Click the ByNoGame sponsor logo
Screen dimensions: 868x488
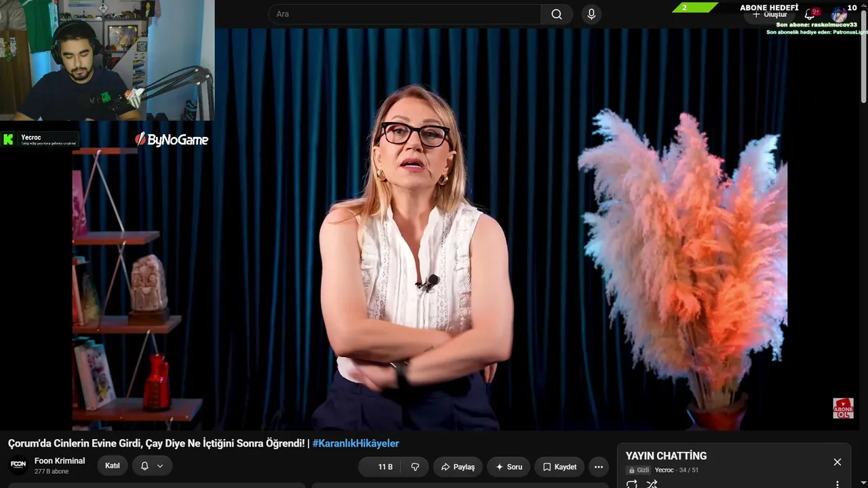(172, 140)
